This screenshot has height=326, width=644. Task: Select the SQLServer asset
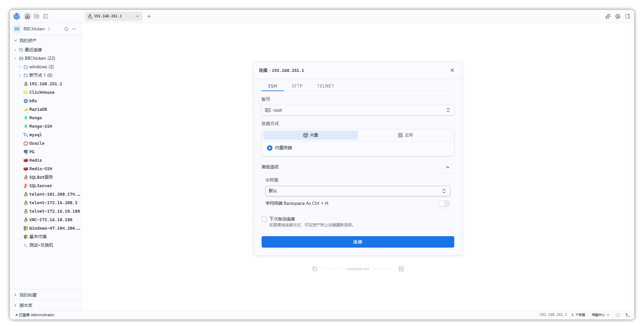point(40,186)
